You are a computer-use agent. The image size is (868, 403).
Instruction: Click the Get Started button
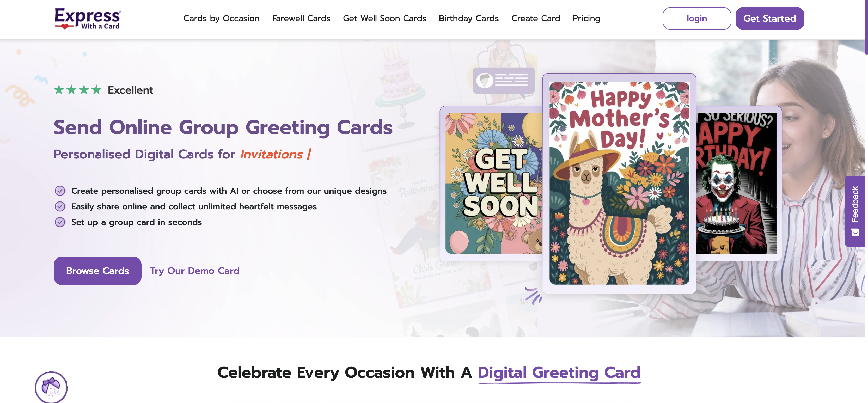pos(770,19)
